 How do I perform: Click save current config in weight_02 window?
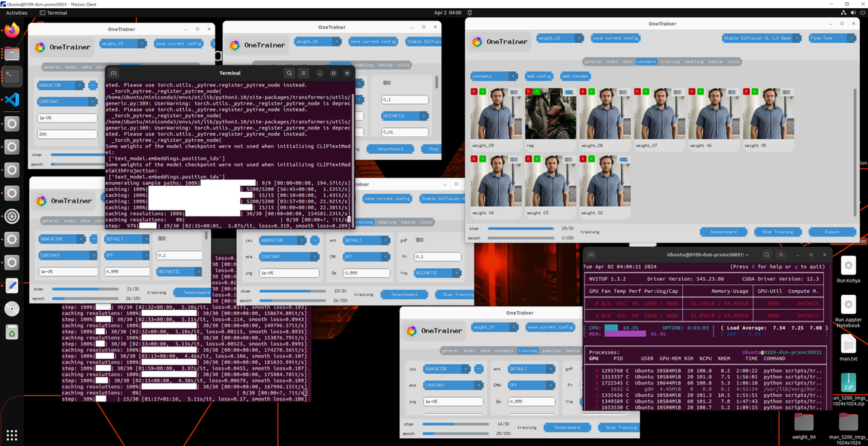click(616, 38)
